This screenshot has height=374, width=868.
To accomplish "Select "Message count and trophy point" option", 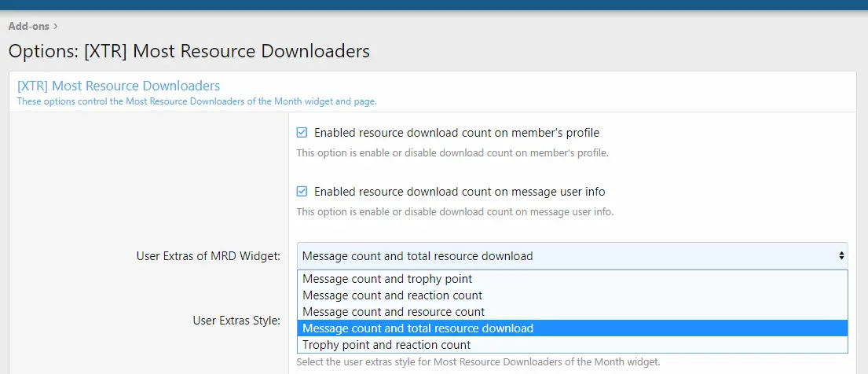I will tap(572, 279).
